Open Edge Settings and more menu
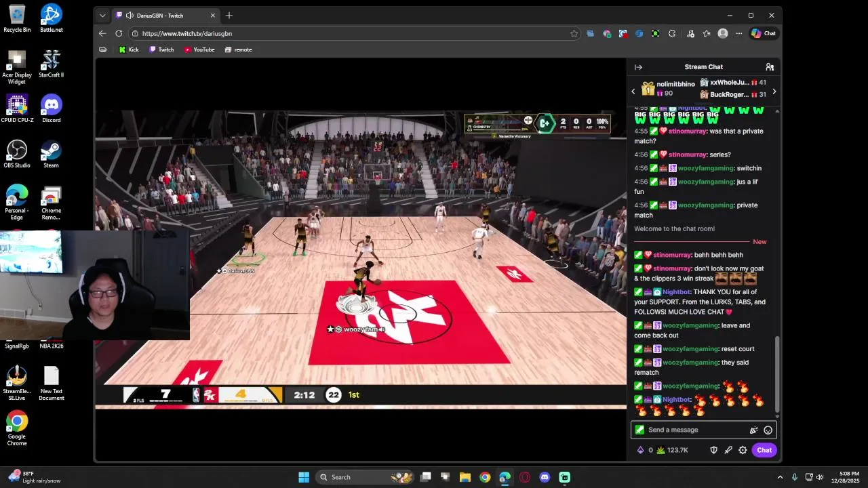The width and height of the screenshot is (868, 488). (739, 33)
